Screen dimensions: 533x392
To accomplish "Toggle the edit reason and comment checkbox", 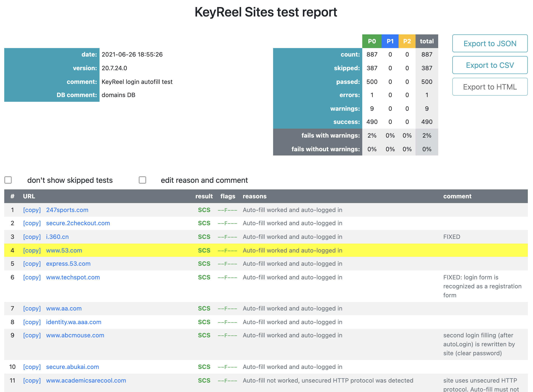I will (142, 180).
